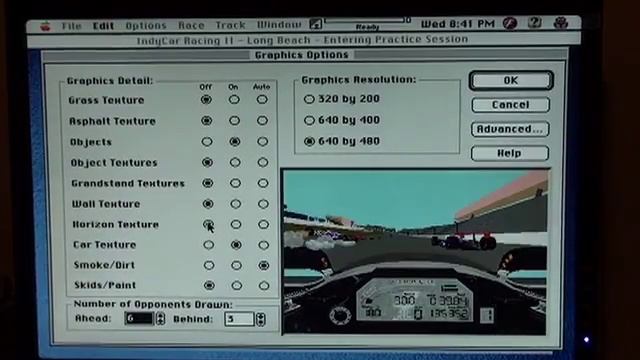This screenshot has height=360, width=640.
Task: Open the Options menu
Action: (146, 26)
